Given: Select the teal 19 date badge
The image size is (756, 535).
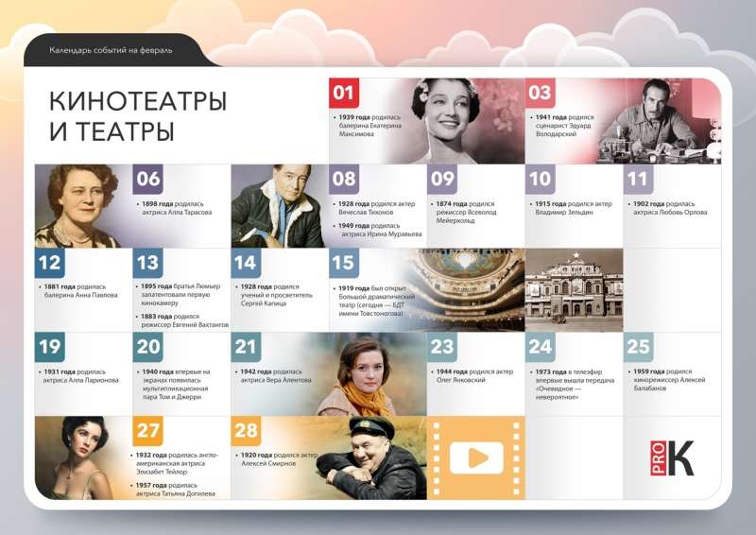Looking at the screenshot, I should [x=50, y=346].
